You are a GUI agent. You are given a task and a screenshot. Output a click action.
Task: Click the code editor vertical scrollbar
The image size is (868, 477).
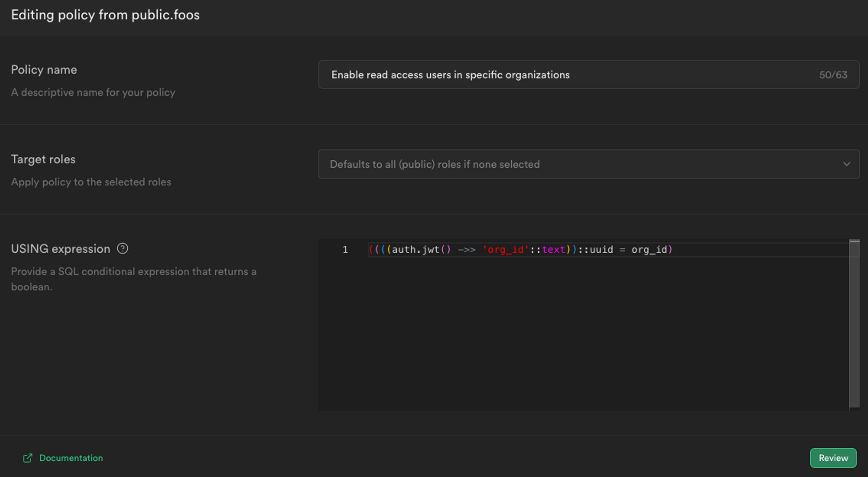[x=854, y=324]
